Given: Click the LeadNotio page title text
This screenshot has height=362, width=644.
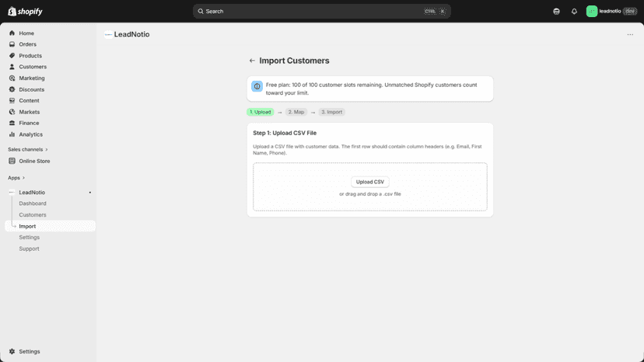Looking at the screenshot, I should tap(132, 34).
